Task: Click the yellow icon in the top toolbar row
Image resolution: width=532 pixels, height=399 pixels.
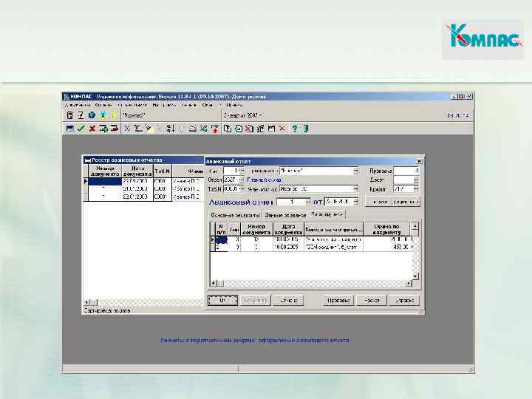Action: (x=114, y=115)
